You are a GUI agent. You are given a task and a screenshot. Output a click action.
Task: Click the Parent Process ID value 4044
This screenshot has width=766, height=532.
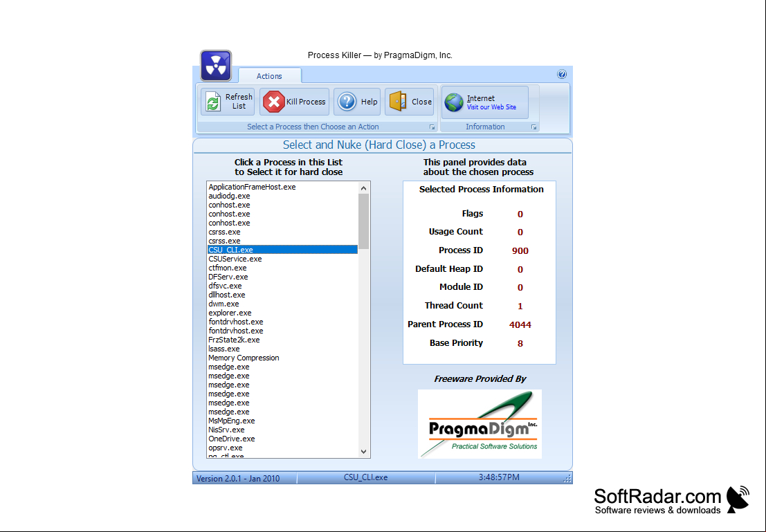click(520, 324)
